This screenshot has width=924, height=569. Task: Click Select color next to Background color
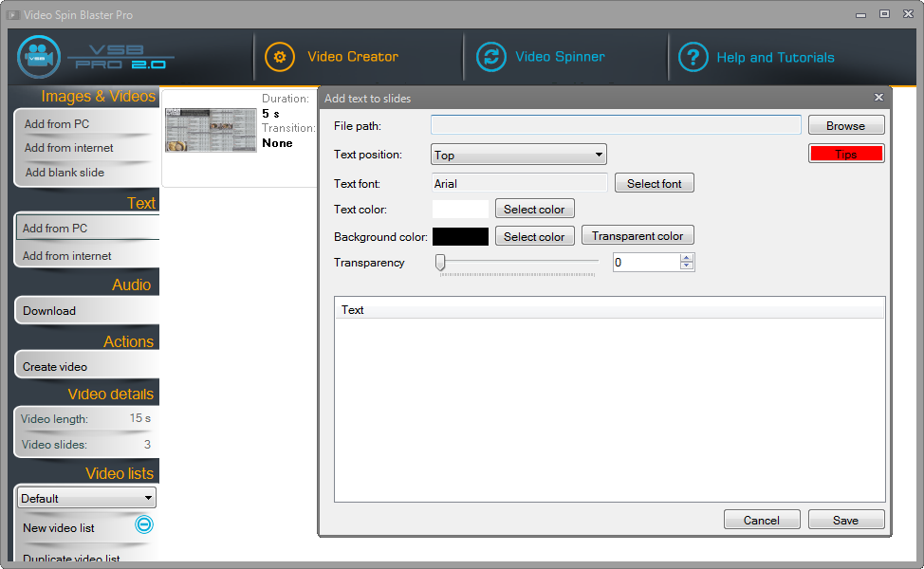(534, 236)
